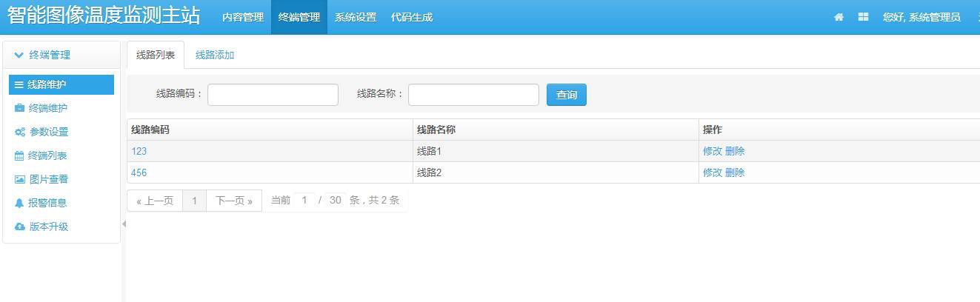Switch to the 线路添加 tab
Image resolution: width=980 pixels, height=302 pixels.
tap(215, 55)
